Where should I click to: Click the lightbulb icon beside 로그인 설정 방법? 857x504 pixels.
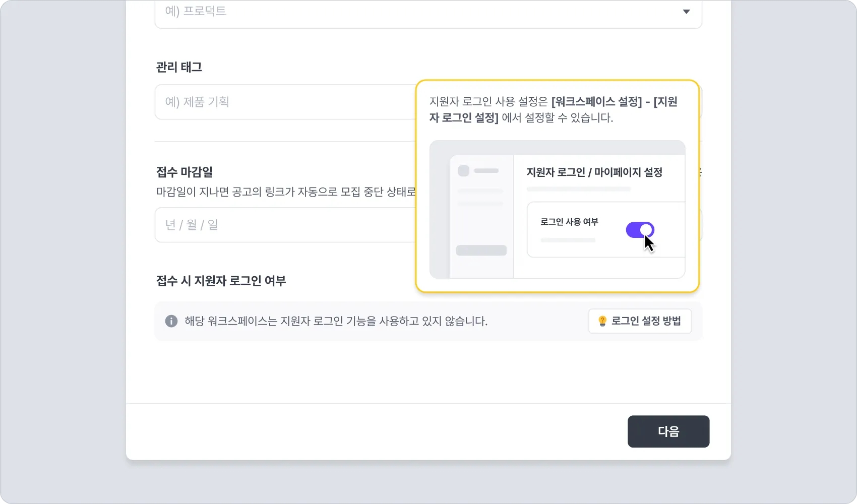[602, 321]
